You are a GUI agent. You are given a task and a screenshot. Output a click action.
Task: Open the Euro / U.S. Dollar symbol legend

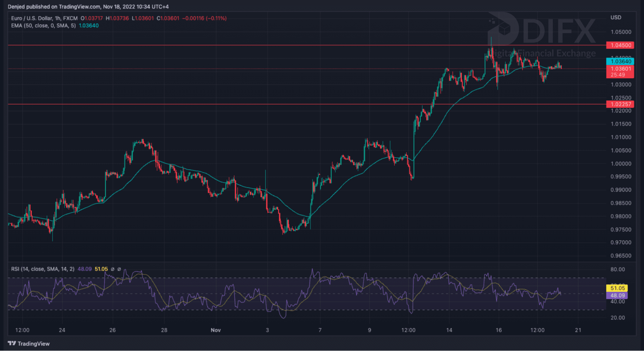[44, 18]
